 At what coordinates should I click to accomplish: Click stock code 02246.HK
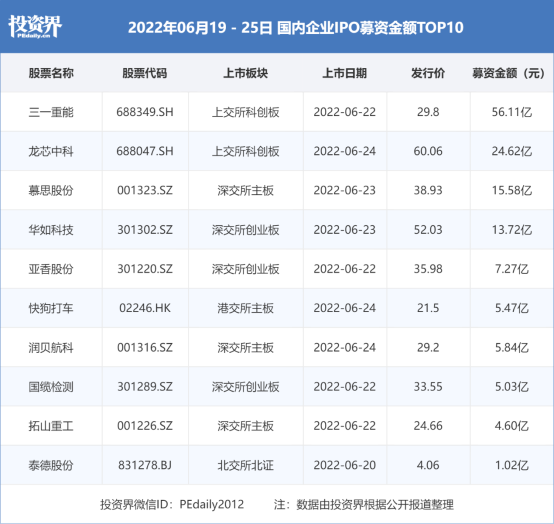(x=145, y=308)
